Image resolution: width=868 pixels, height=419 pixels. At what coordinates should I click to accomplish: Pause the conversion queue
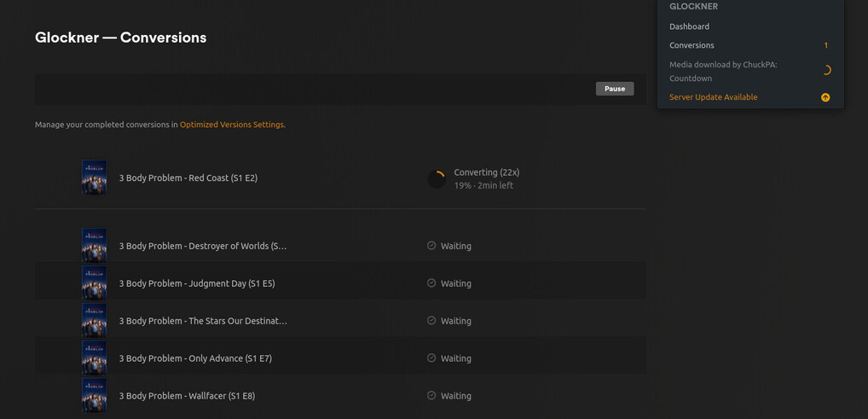tap(614, 89)
